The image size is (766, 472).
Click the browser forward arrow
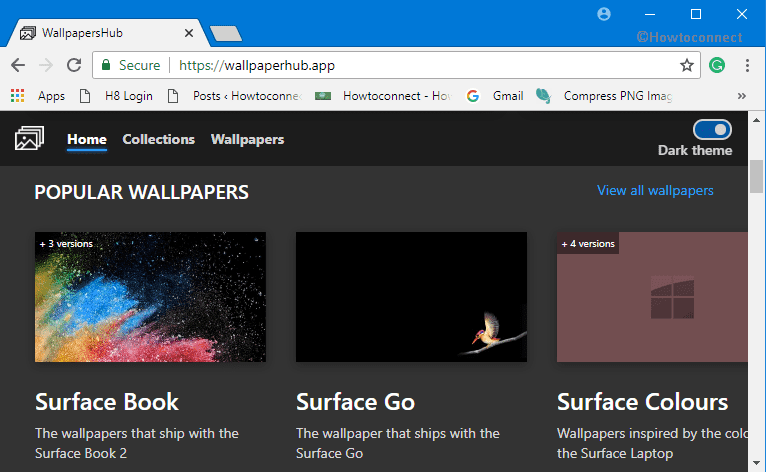[46, 65]
